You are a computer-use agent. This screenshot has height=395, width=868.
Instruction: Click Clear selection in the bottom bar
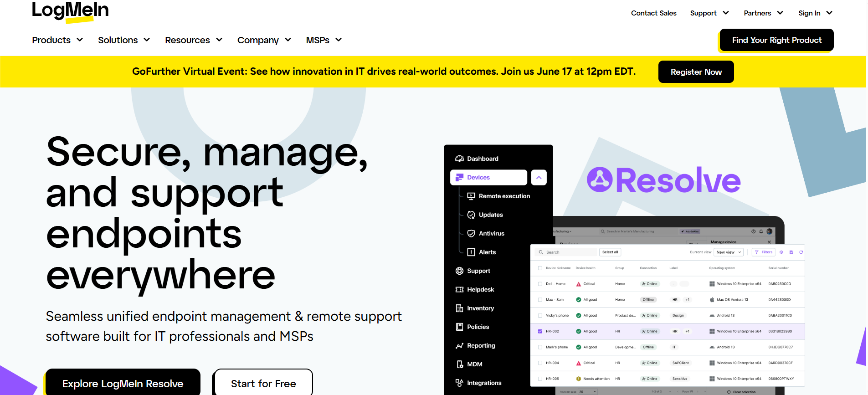741,392
